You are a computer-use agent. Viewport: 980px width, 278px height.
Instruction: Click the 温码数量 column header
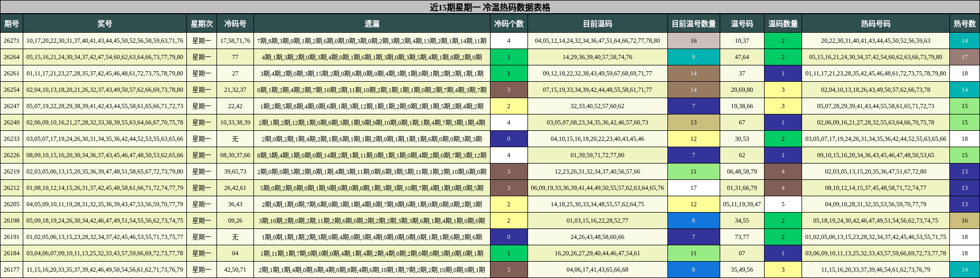tap(783, 24)
